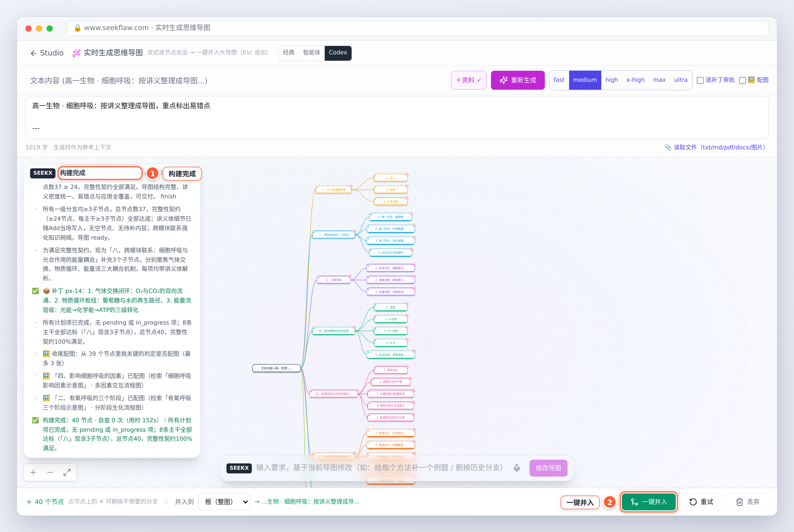Screen dimensions: 794x532
Task: Select the x-high effort level
Action: (x=635, y=80)
